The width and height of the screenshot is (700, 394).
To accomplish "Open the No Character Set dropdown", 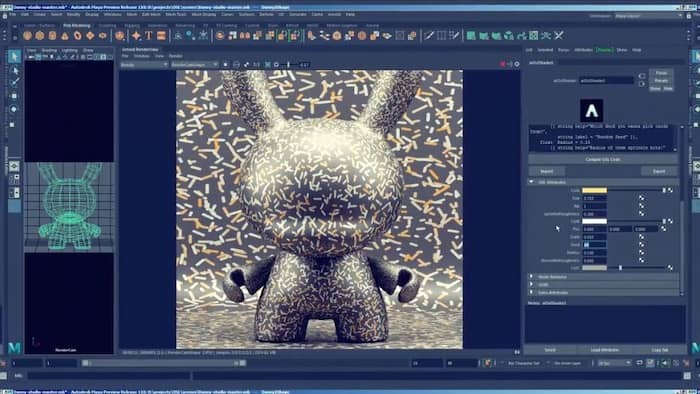I will (x=524, y=363).
